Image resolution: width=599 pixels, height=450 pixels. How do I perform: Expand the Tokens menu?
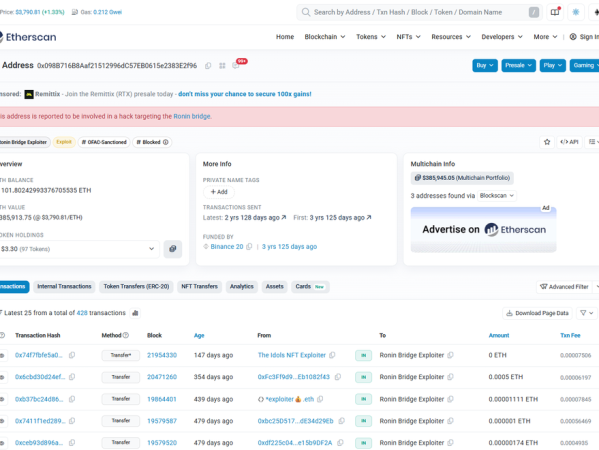[371, 37]
